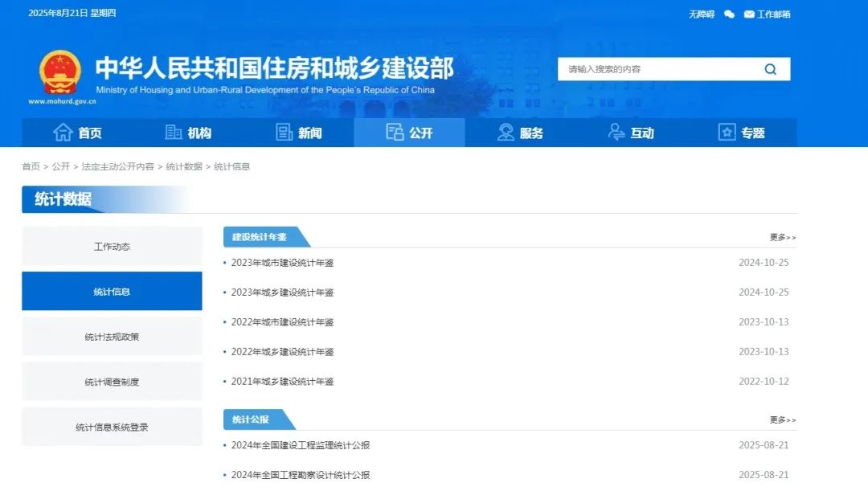This screenshot has width=868, height=495.
Task: Click the national emblem logo
Action: [x=60, y=72]
